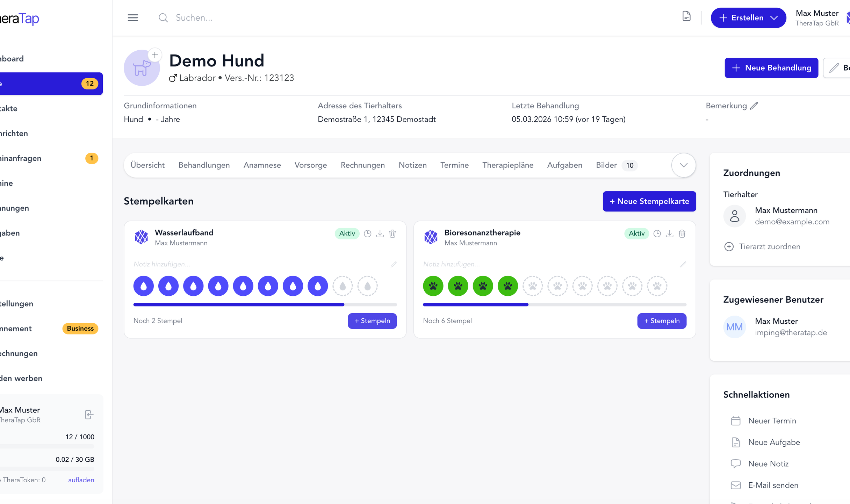Toggle the fifth paw stamp on Bioresonanztherapie
The width and height of the screenshot is (850, 504).
tap(533, 286)
